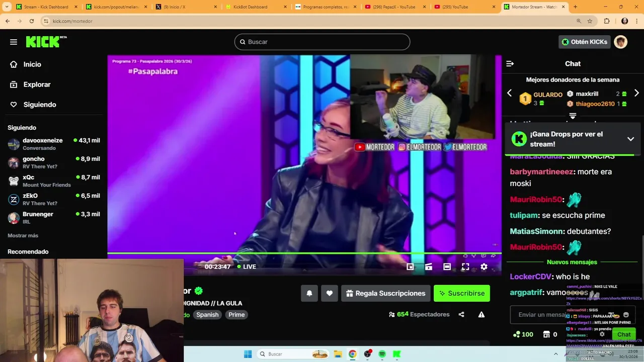The width and height of the screenshot is (644, 362).
Task: Create a clip with the clip icon
Action: pos(429,267)
